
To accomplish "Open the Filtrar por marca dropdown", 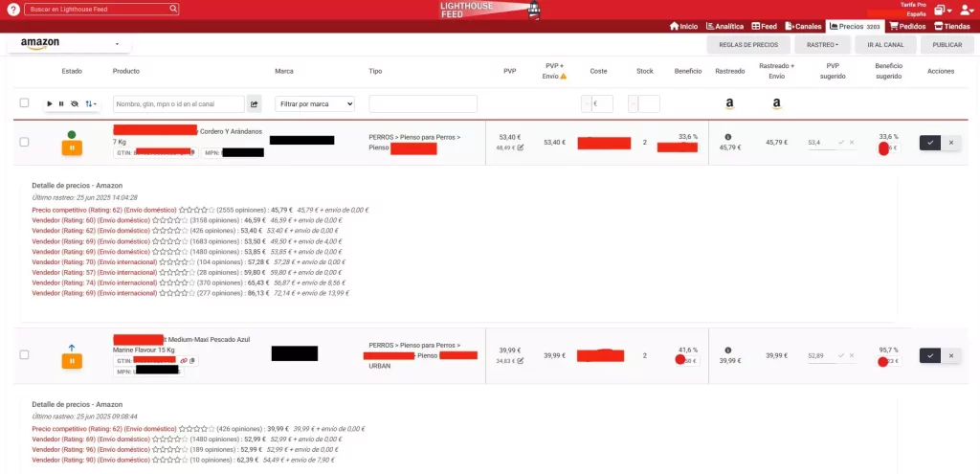I will coord(315,103).
